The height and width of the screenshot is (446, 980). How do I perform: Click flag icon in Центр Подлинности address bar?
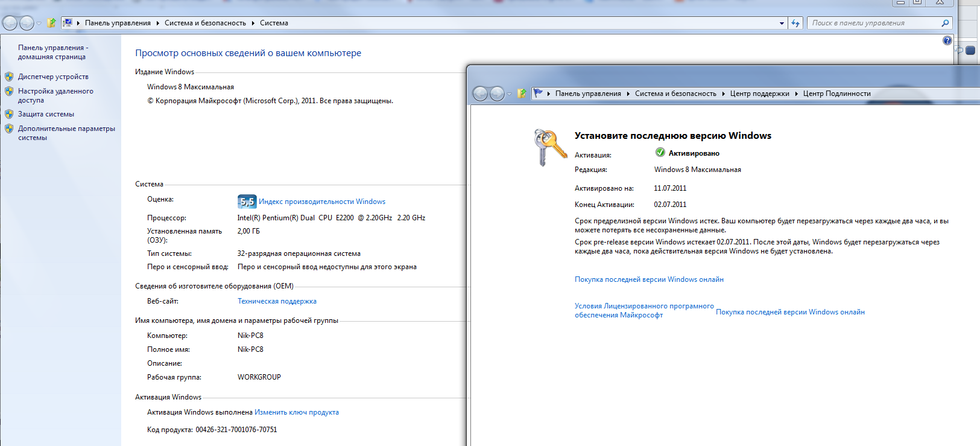538,94
